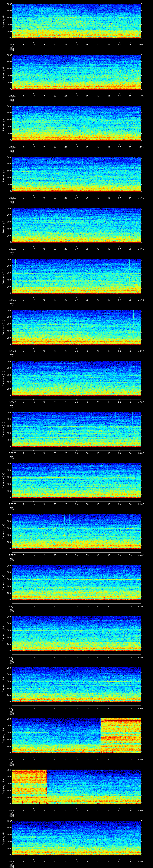Click the 12:40:00 start time label
Image resolution: width=153 pixels, height=868 pixels.
pyautogui.click(x=12, y=606)
